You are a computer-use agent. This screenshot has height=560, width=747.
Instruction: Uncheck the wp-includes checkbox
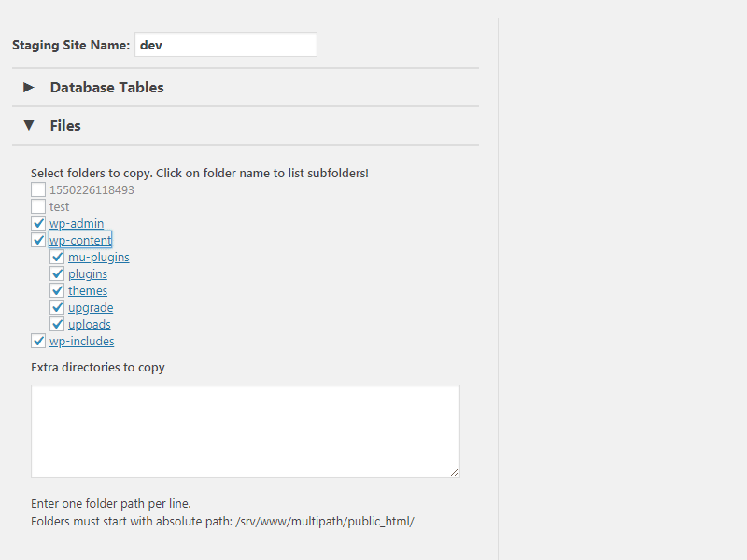pos(38,341)
